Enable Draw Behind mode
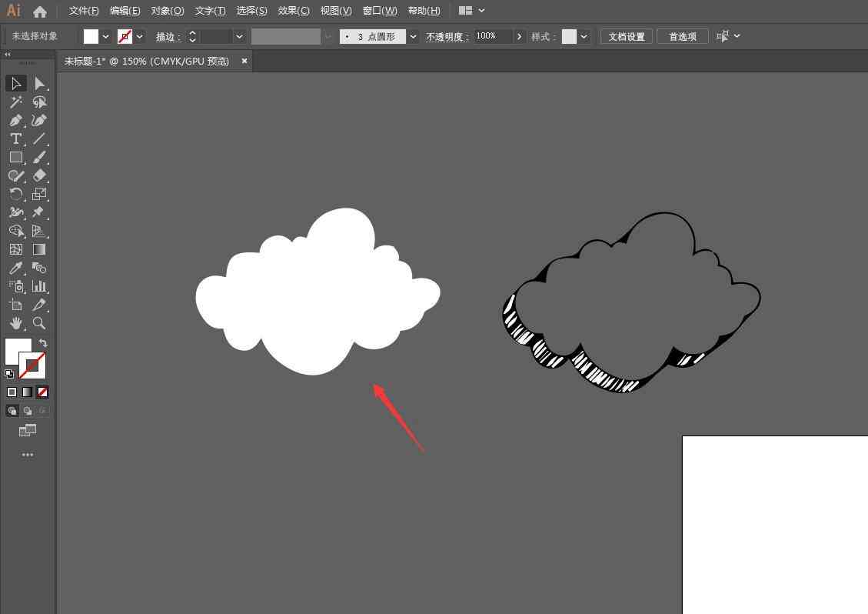The height and width of the screenshot is (614, 868). coord(28,411)
